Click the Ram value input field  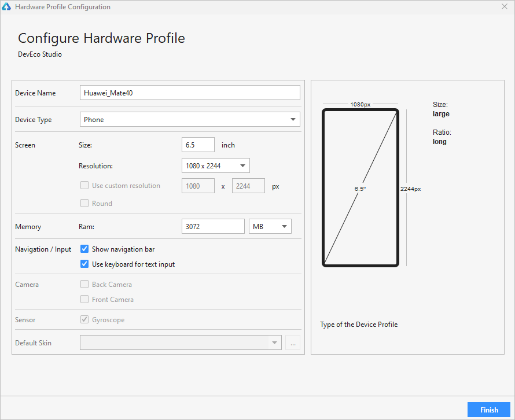(213, 226)
